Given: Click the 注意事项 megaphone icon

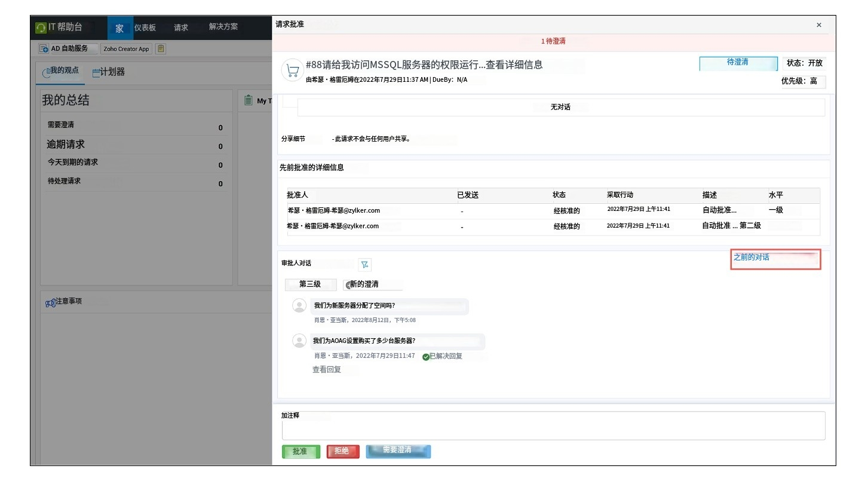Looking at the screenshot, I should pyautogui.click(x=51, y=304).
